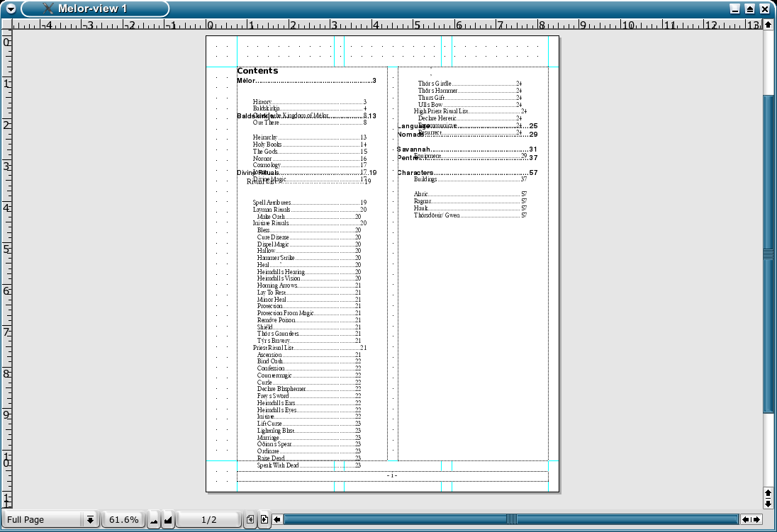
Task: Click the Contents heading on the page
Action: (x=257, y=71)
